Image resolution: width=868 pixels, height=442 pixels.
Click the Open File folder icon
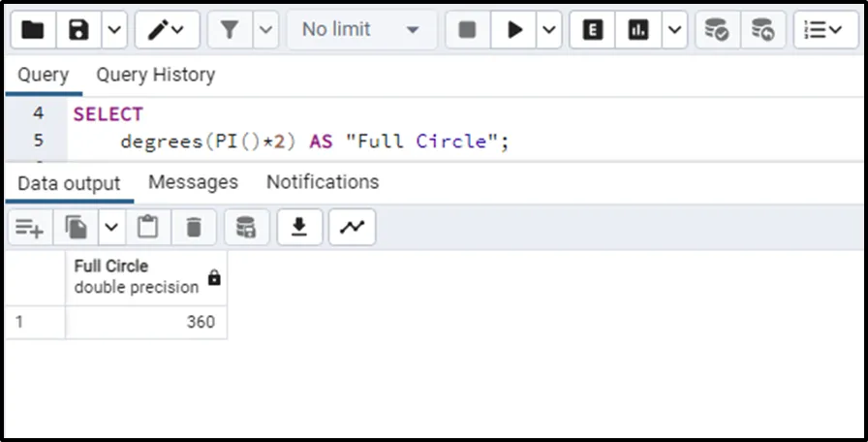[32, 30]
